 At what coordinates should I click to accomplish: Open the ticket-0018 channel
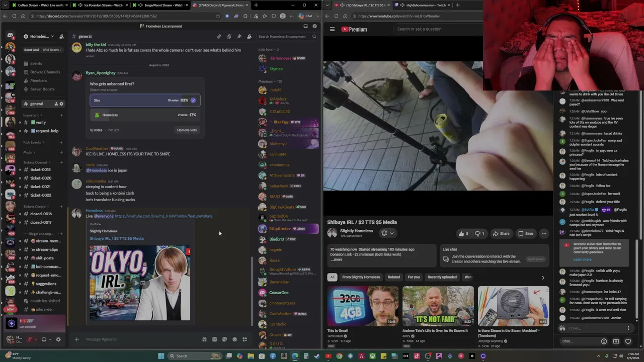[x=40, y=169]
